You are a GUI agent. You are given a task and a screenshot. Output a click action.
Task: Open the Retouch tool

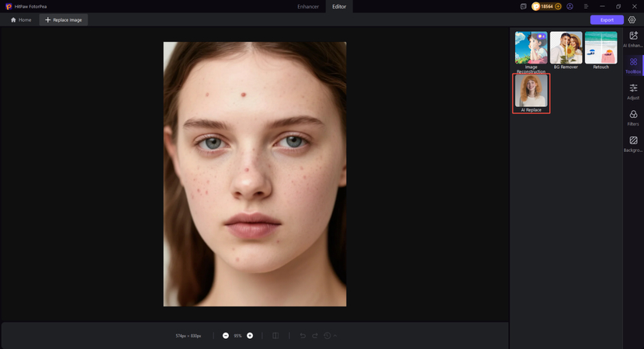[x=601, y=50]
